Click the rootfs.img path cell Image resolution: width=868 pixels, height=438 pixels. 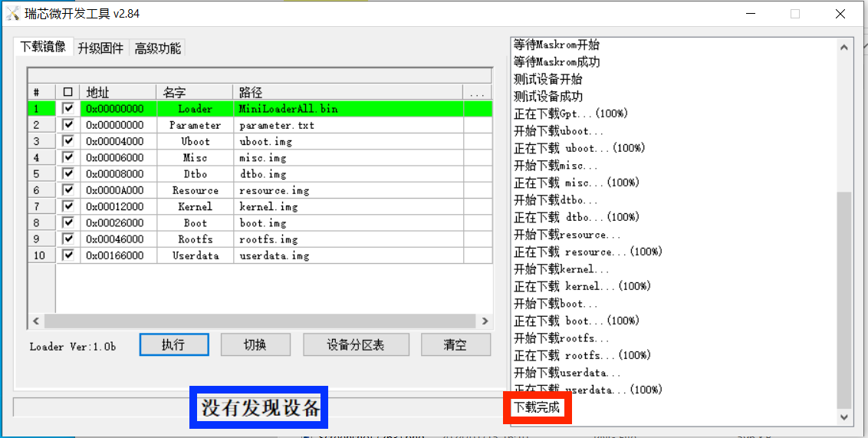coord(348,239)
